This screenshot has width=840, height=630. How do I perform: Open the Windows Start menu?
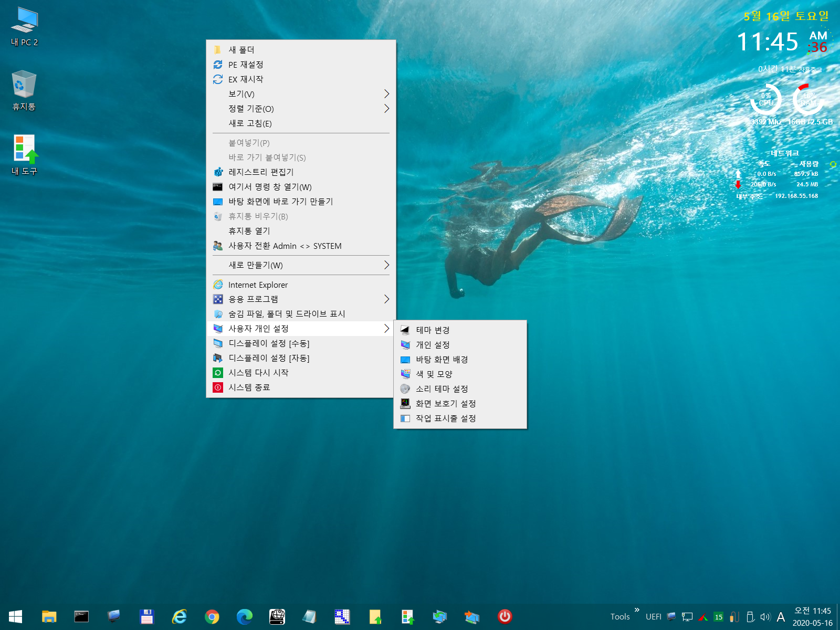tap(16, 616)
